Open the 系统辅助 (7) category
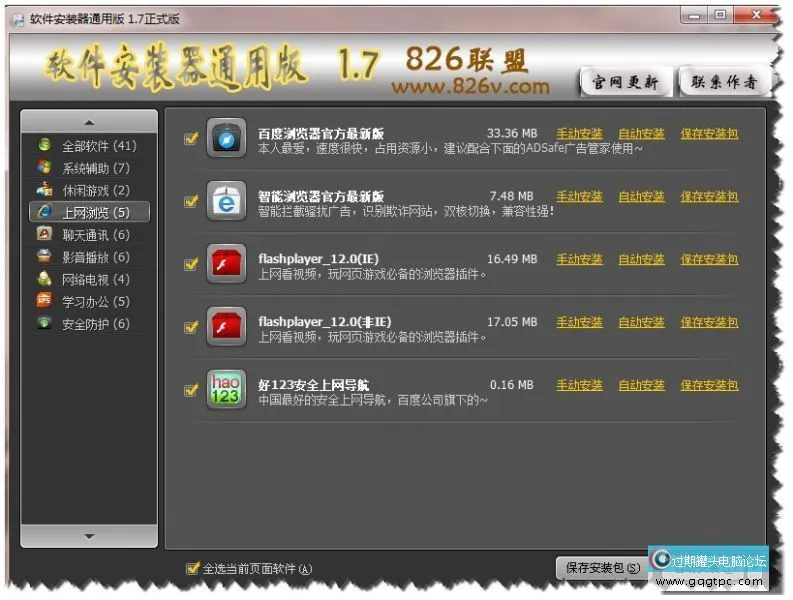The height and width of the screenshot is (600, 793). [x=90, y=168]
